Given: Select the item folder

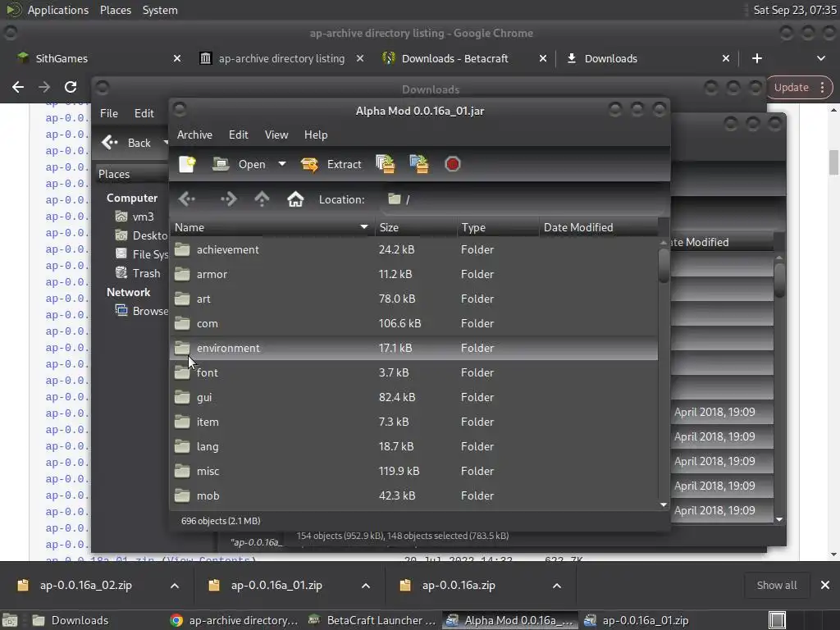Looking at the screenshot, I should pos(413,422).
